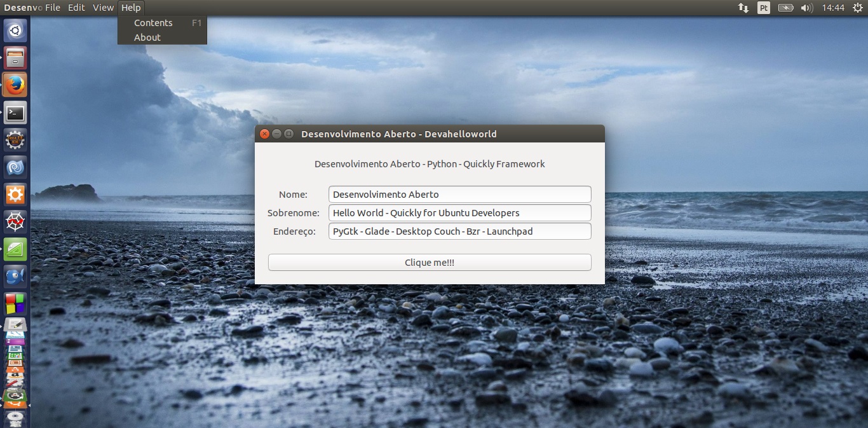Open the blue fish Bluefish editor
Screen dimensions: 868x428
click(x=15, y=277)
